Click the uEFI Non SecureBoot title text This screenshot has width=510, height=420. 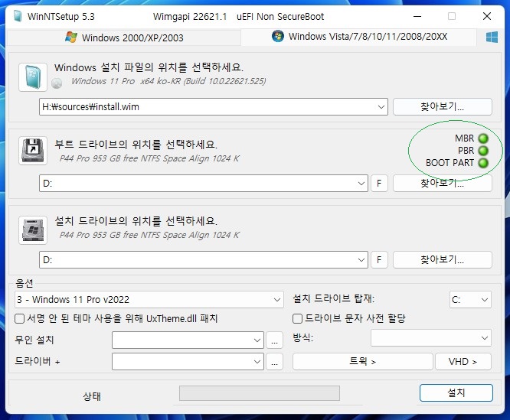pyautogui.click(x=280, y=17)
